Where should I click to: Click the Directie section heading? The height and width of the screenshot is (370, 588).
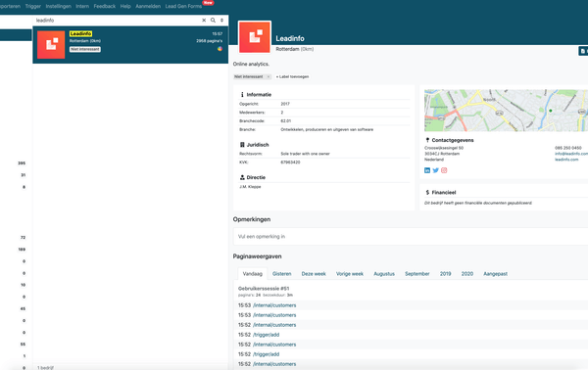coord(256,177)
